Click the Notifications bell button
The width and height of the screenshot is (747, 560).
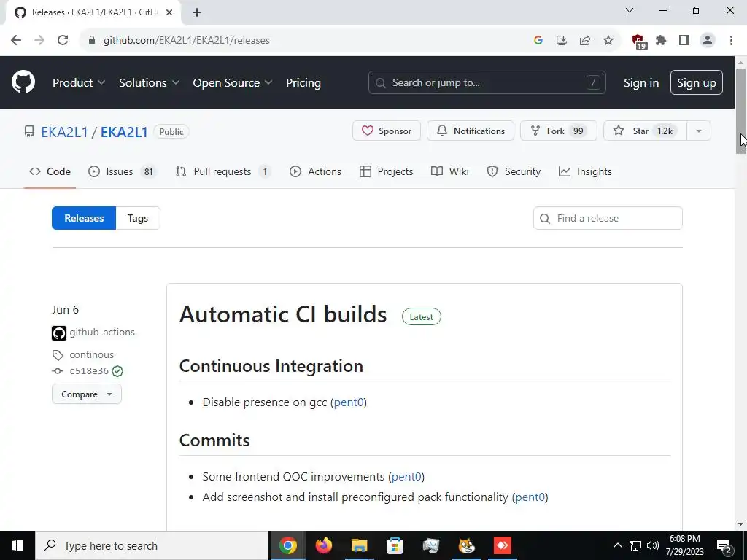tap(471, 131)
